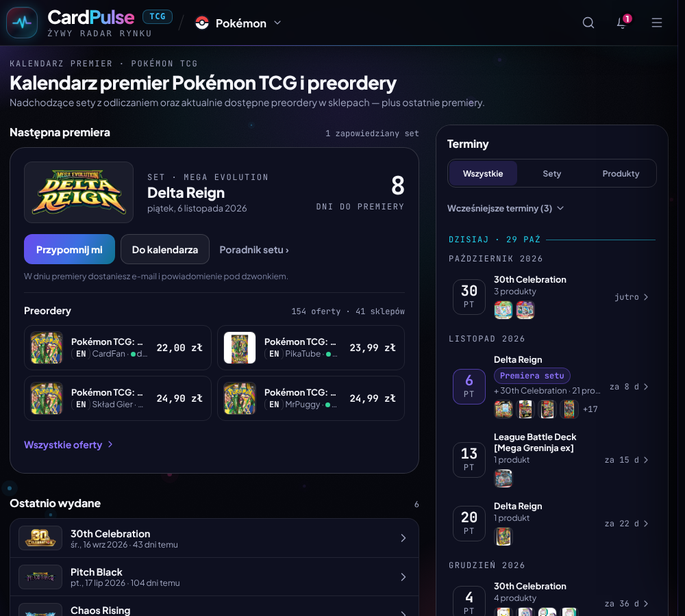This screenshot has height=616, width=685.
Task: Click Skład Gier offer product thumbnail
Action: [47, 398]
